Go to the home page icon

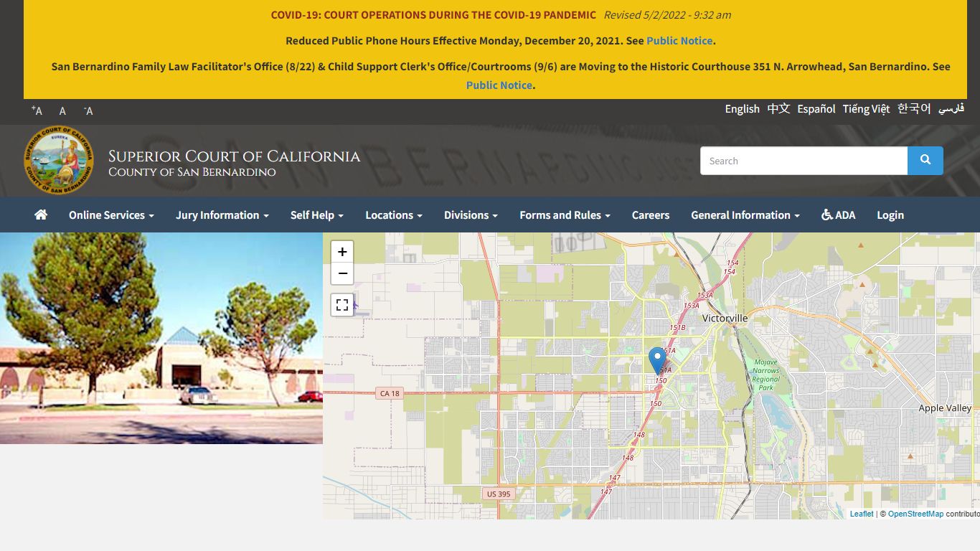click(41, 215)
